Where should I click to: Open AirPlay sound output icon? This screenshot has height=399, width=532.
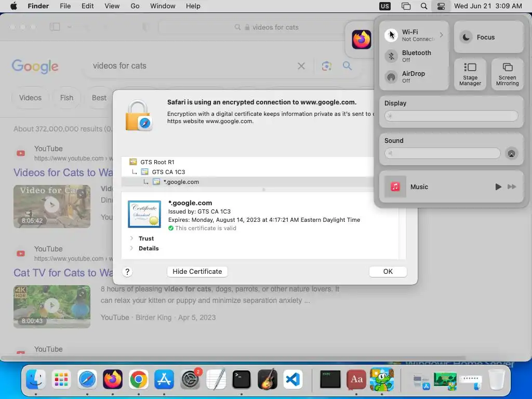[511, 153]
